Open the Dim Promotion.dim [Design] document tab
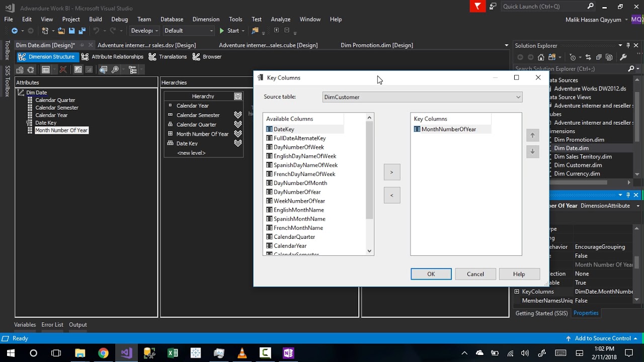The width and height of the screenshot is (644, 362). (377, 45)
